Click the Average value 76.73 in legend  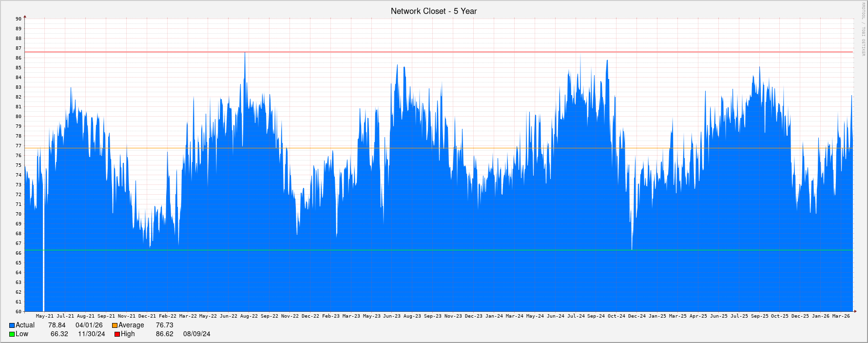click(164, 325)
